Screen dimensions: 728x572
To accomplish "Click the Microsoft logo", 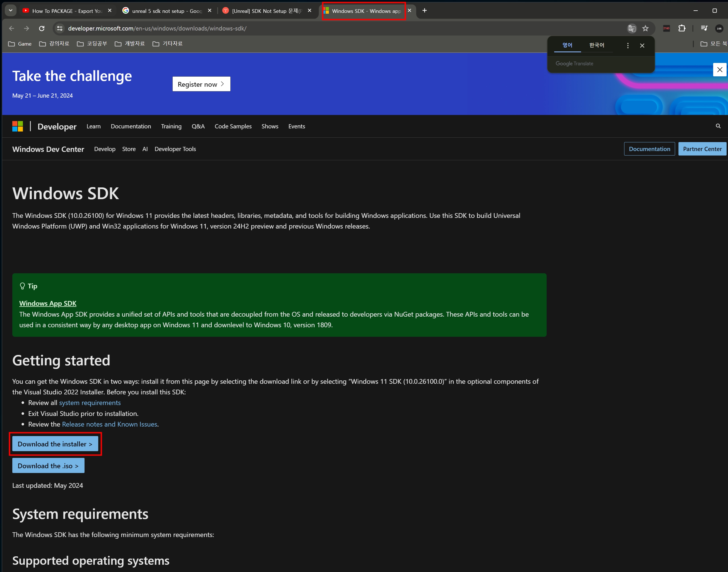I will coord(18,126).
